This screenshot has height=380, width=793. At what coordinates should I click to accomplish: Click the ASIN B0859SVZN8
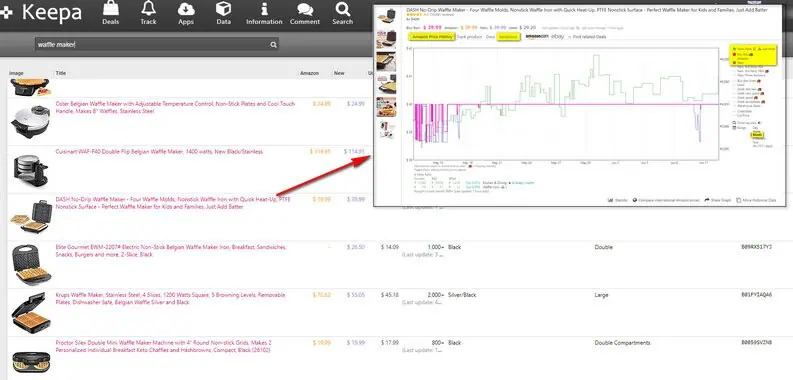756,343
